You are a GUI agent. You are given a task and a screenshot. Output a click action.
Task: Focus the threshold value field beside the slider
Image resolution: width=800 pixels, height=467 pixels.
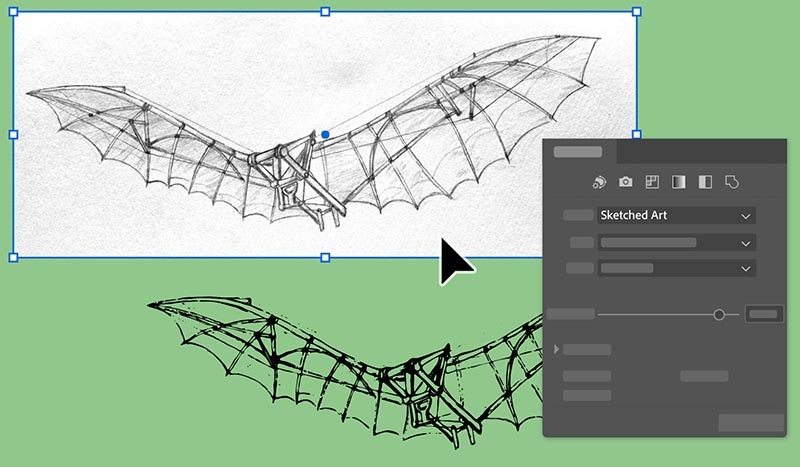pyautogui.click(x=764, y=314)
